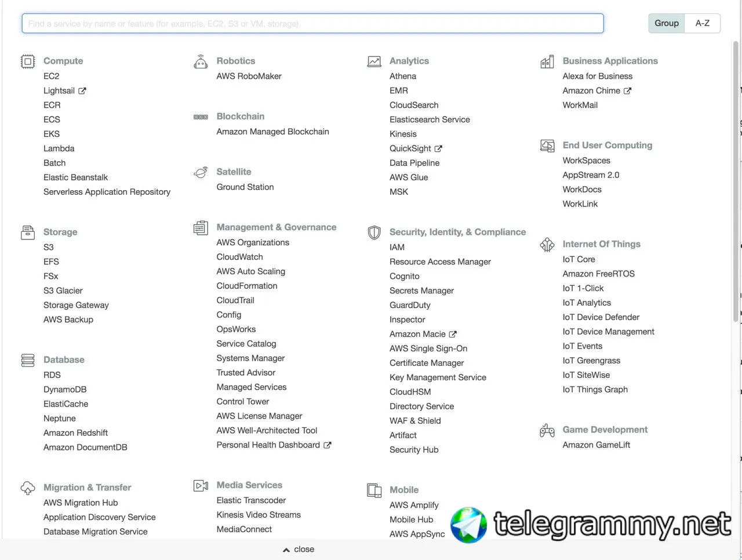Click the external link icon beside Lightsail
742x560 pixels.
tap(82, 91)
